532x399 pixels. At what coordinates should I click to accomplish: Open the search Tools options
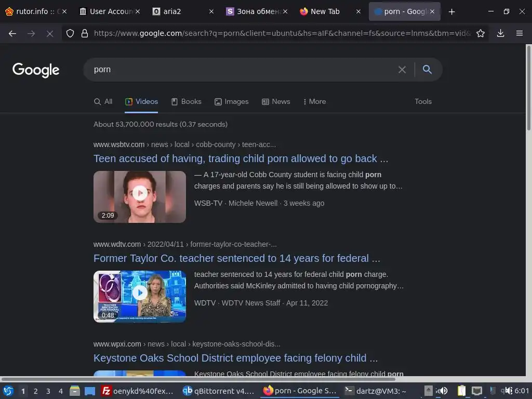point(423,101)
